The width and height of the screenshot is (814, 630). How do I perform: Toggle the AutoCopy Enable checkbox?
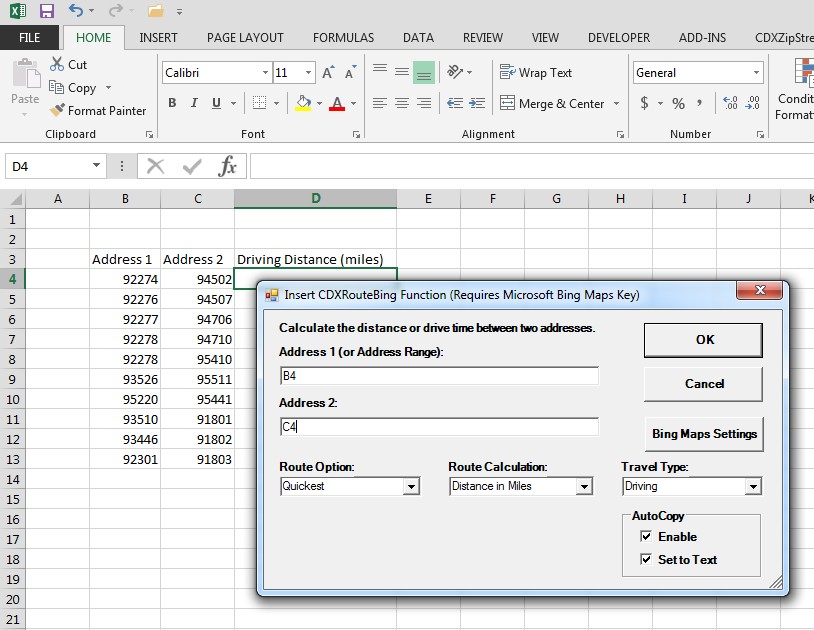pos(646,536)
